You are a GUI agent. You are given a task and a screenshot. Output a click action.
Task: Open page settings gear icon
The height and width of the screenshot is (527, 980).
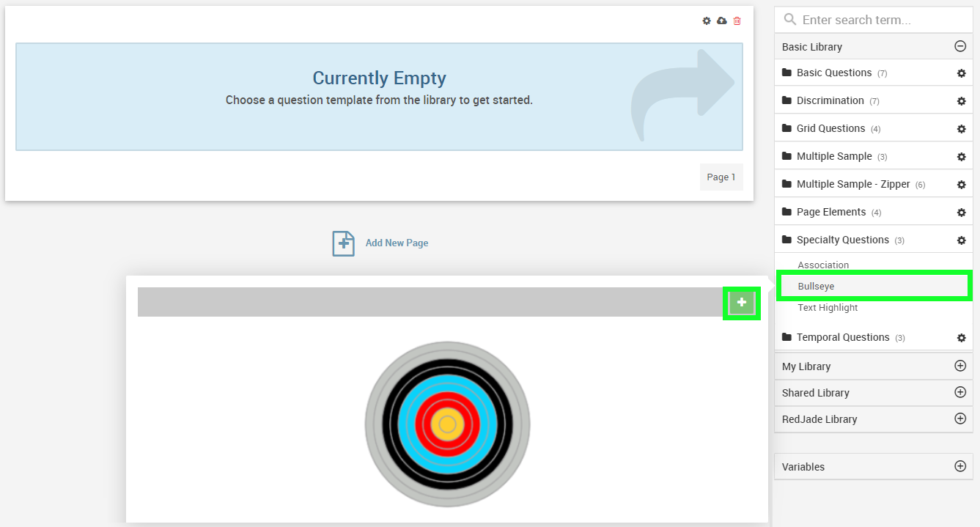[707, 21]
